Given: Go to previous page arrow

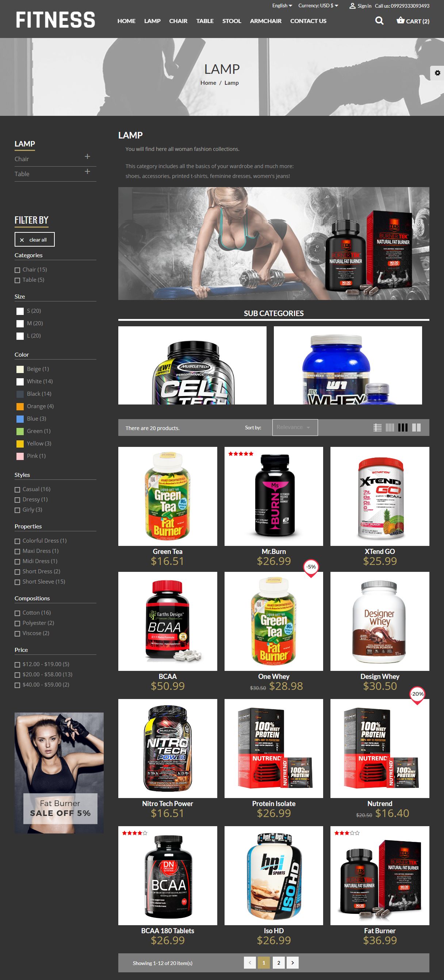Looking at the screenshot, I should pyautogui.click(x=250, y=962).
